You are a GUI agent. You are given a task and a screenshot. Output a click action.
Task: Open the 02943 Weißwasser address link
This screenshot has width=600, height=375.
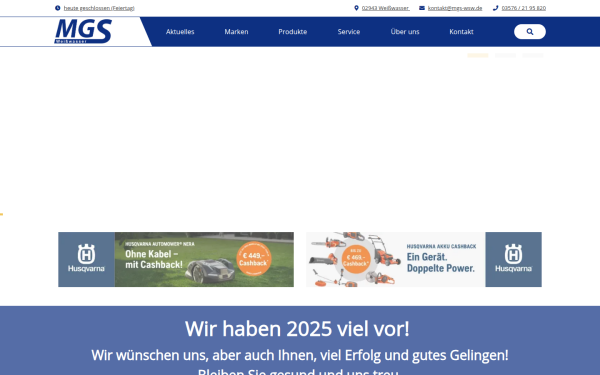coord(386,8)
